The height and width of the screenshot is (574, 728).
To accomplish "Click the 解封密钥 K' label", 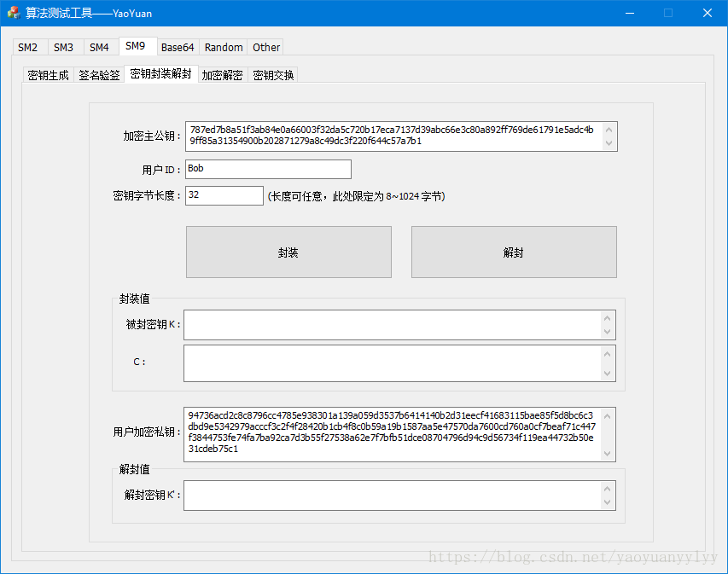I will [x=152, y=496].
